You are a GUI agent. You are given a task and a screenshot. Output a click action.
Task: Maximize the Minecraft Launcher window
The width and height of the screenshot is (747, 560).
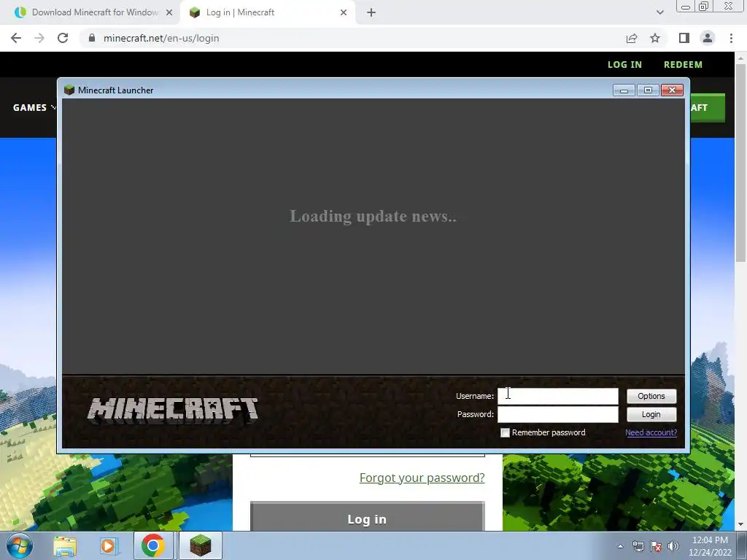coord(648,90)
